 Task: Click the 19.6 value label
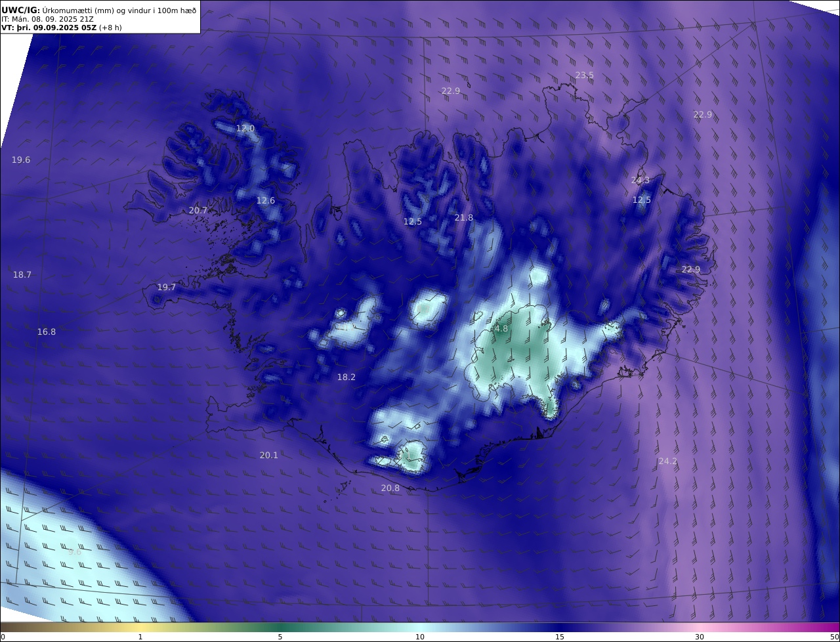(21, 160)
